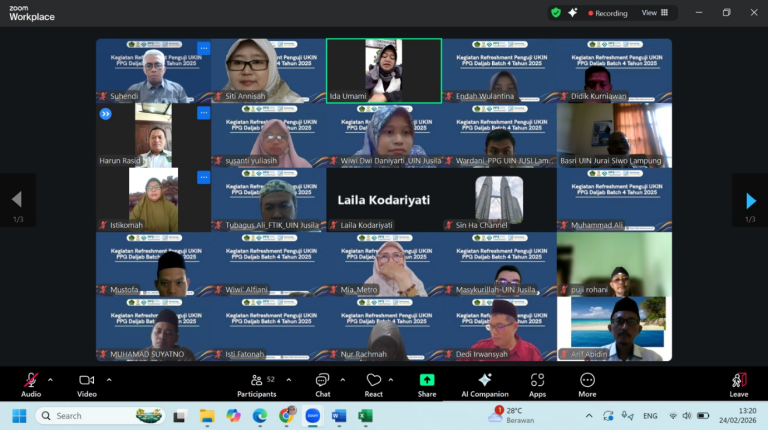Image resolution: width=768 pixels, height=430 pixels.
Task: Open Microsoft Word from the taskbar
Action: coord(338,416)
